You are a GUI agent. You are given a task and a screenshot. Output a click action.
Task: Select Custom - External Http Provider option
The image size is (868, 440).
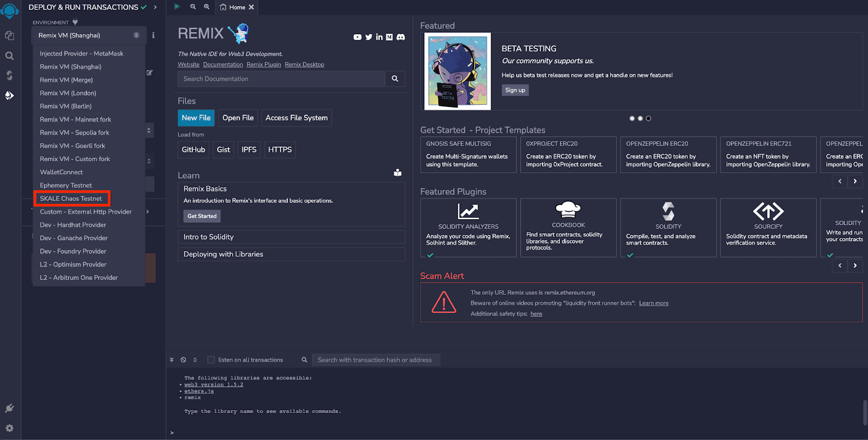point(86,212)
